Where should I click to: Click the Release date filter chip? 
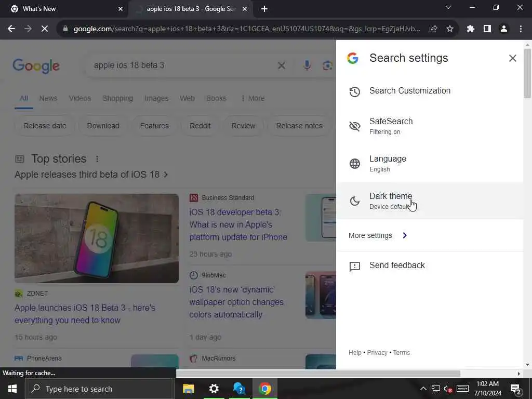[x=45, y=126]
